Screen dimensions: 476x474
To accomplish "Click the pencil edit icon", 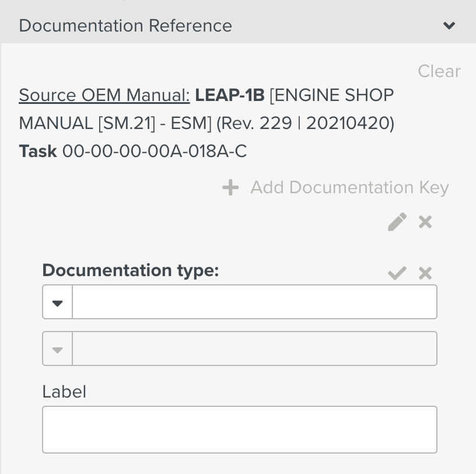I will click(397, 222).
